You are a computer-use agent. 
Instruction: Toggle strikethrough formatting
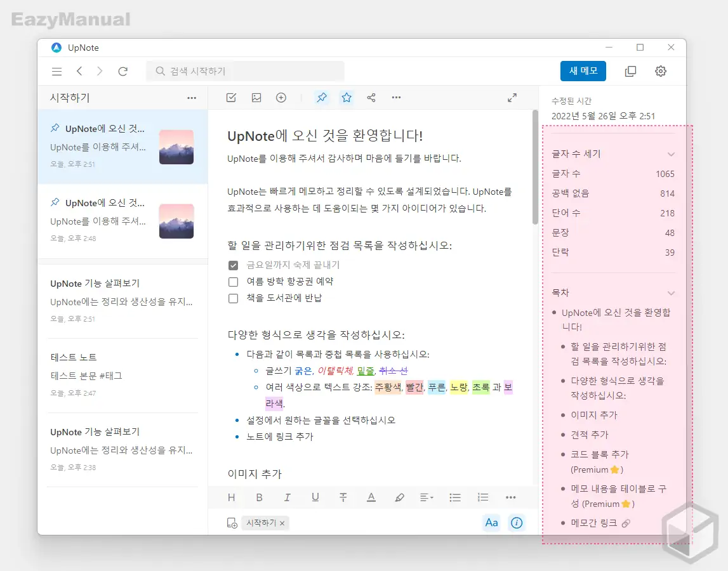(x=343, y=497)
